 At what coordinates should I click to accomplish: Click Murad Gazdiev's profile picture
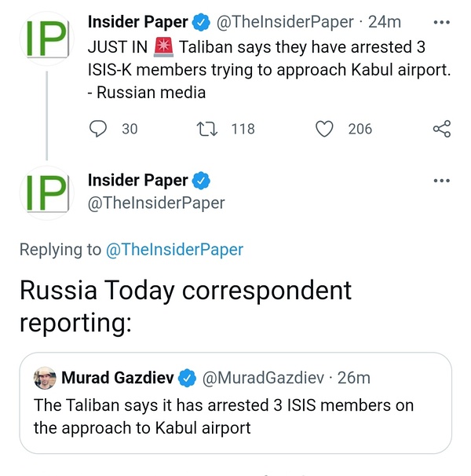(45, 379)
